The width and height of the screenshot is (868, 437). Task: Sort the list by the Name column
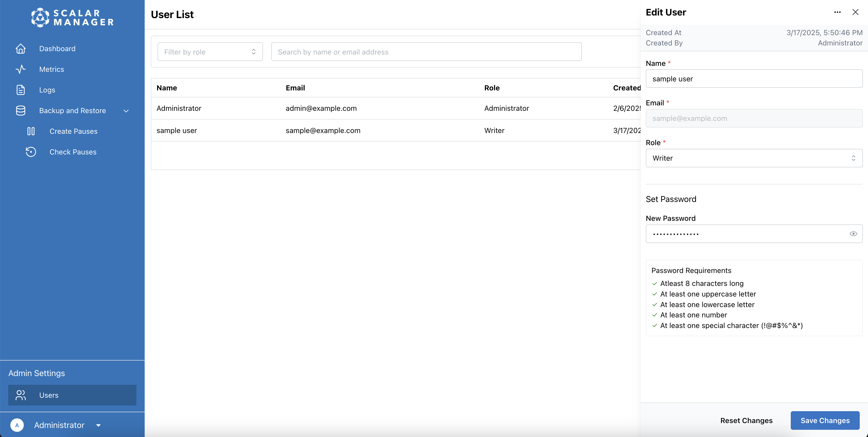[167, 88]
